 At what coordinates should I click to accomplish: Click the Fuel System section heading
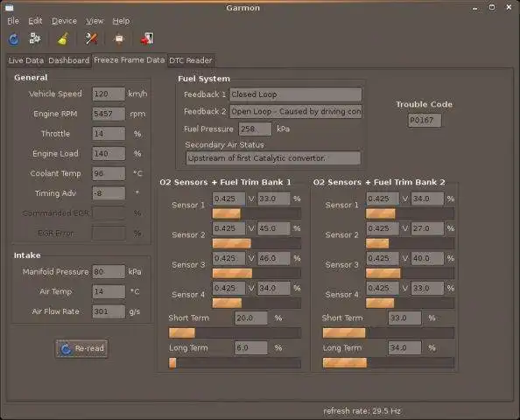(204, 79)
